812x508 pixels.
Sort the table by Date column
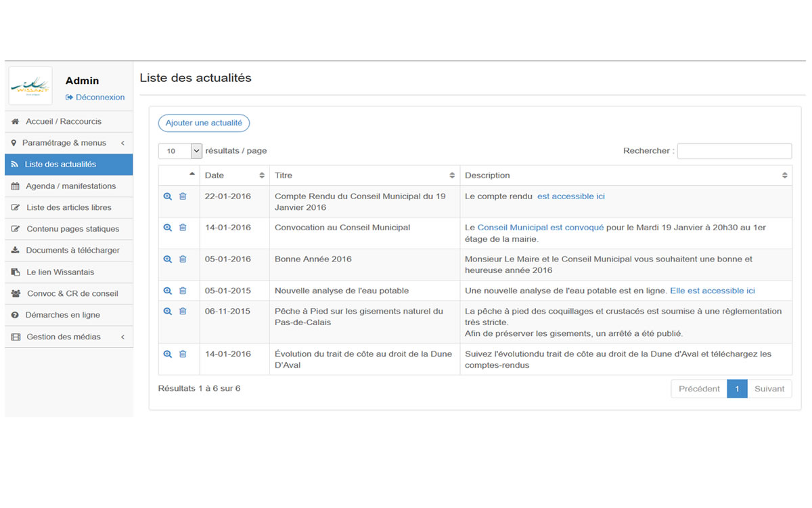pyautogui.click(x=235, y=175)
